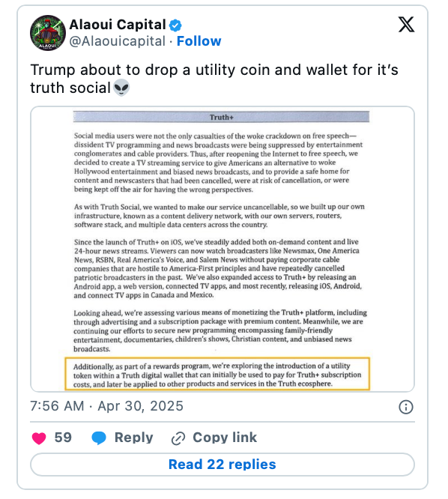Click the tweet text about utility coin
The image size is (448, 499).
click(214, 79)
